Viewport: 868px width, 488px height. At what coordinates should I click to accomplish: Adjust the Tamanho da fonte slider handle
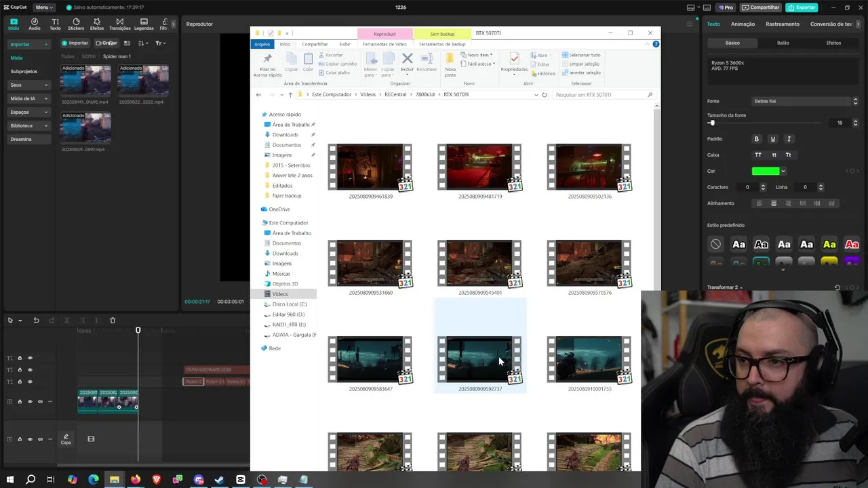[x=711, y=123]
